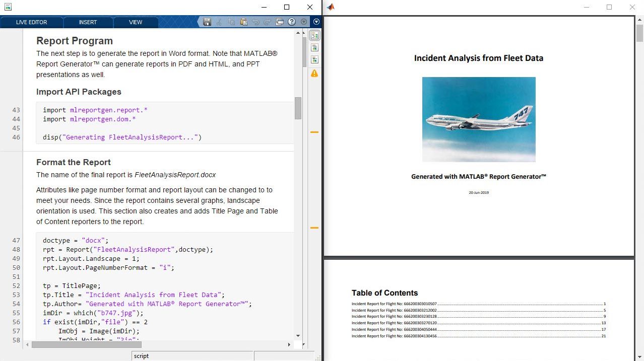Open the INSERT tab
Screen dimensions: 644x361
coord(88,22)
